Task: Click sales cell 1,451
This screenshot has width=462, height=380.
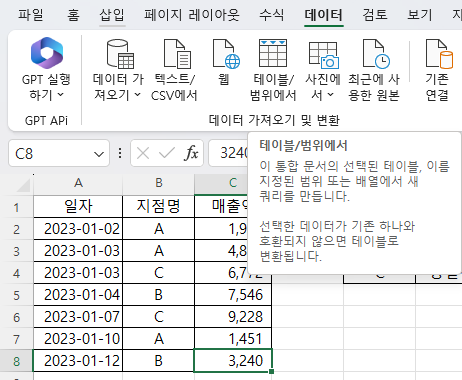Action: [x=233, y=339]
